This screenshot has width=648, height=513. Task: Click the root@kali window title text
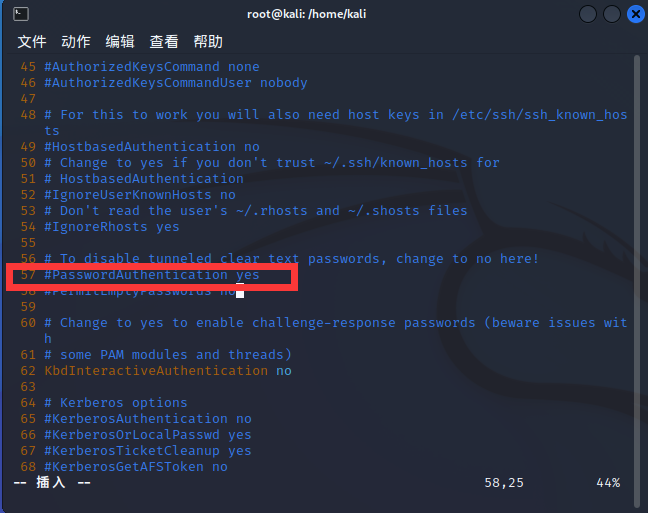tap(323, 14)
